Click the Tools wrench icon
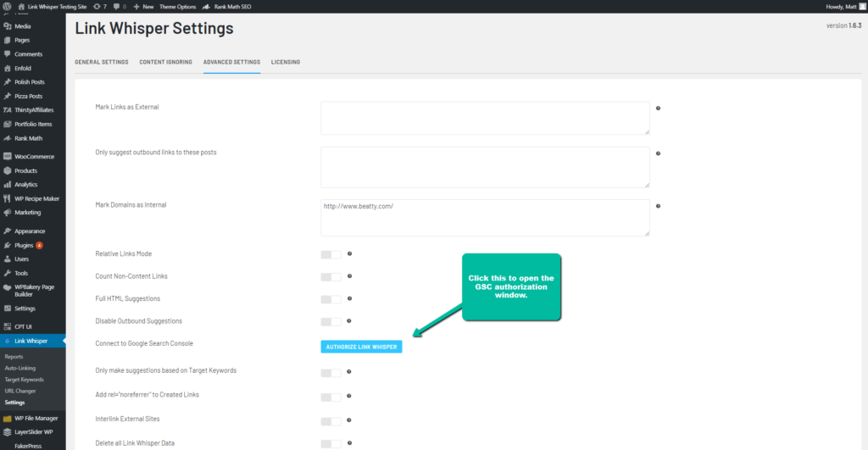868x450 pixels. pyautogui.click(x=7, y=273)
